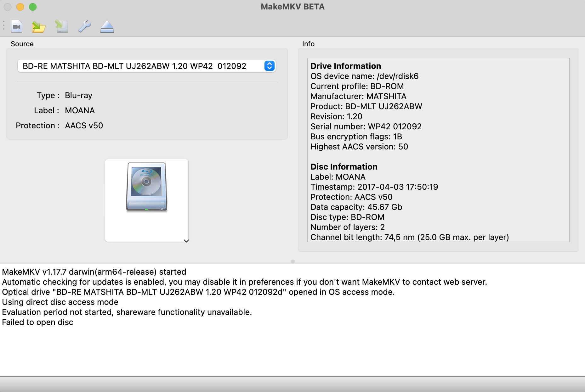Click 'Serial number: WP42 012092' line
Screen dimensions: 585x392
[366, 126]
